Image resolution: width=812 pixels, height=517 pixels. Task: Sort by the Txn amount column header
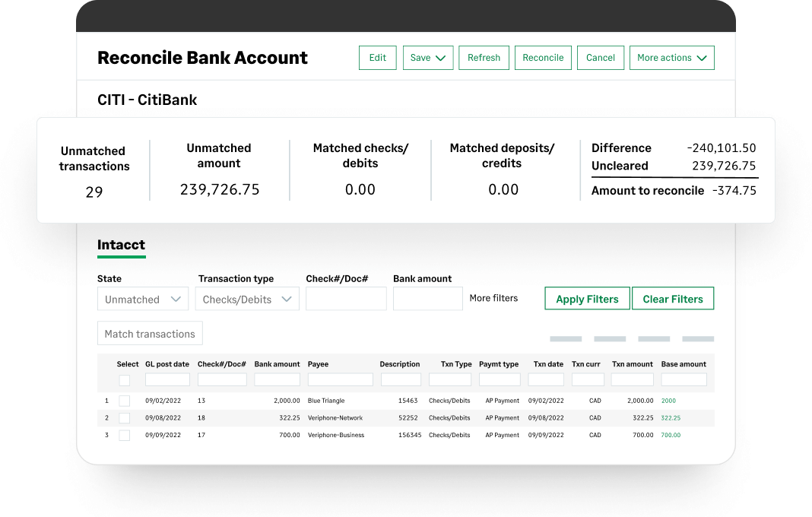pyautogui.click(x=633, y=364)
